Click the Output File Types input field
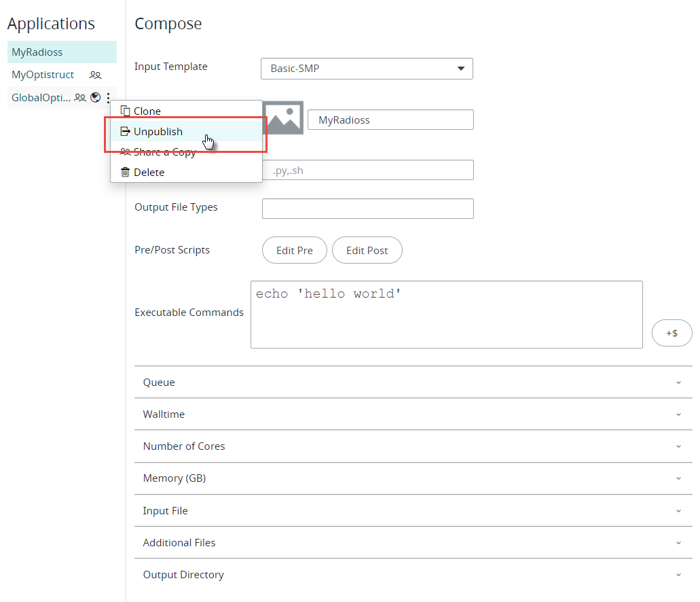The height and width of the screenshot is (602, 700). [x=368, y=209]
